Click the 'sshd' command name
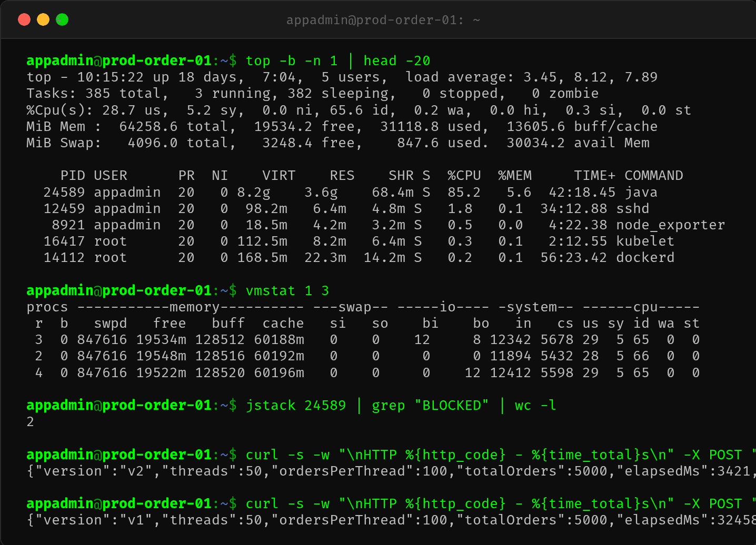This screenshot has width=756, height=545. tap(632, 209)
